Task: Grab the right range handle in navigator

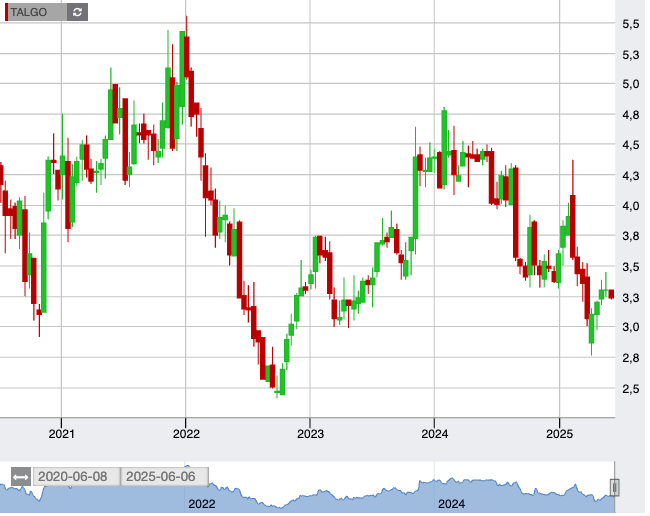Action: pyautogui.click(x=614, y=487)
